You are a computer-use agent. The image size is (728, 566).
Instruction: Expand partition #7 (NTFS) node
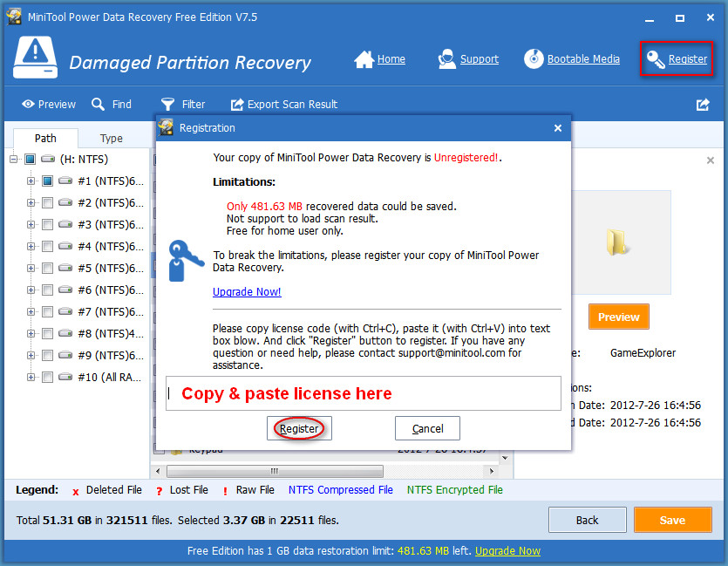(x=31, y=311)
